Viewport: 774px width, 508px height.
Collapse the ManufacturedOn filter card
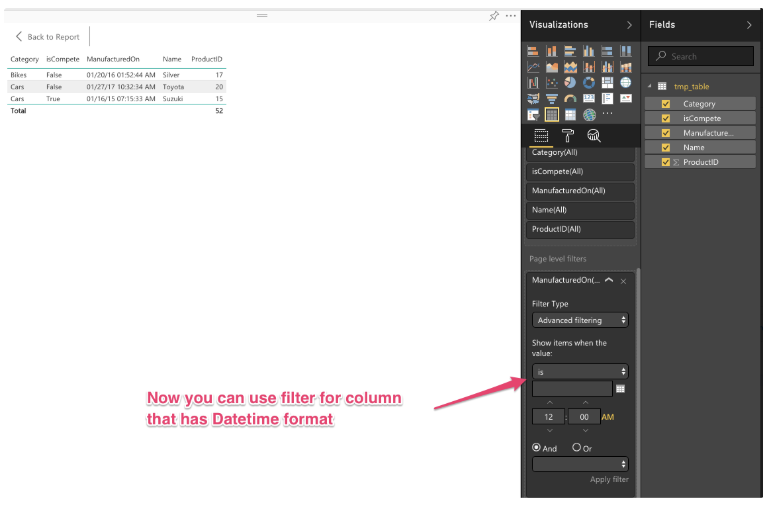pos(609,281)
